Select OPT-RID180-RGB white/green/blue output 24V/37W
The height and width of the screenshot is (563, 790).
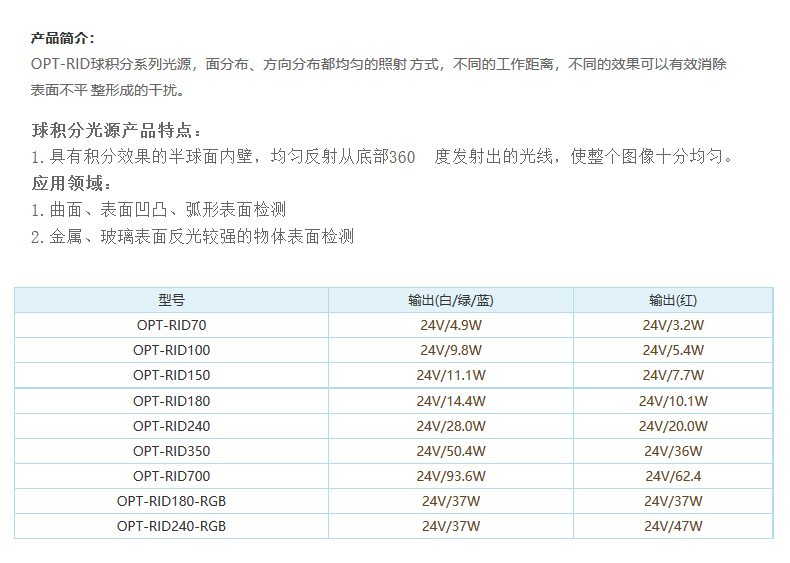[x=451, y=502]
